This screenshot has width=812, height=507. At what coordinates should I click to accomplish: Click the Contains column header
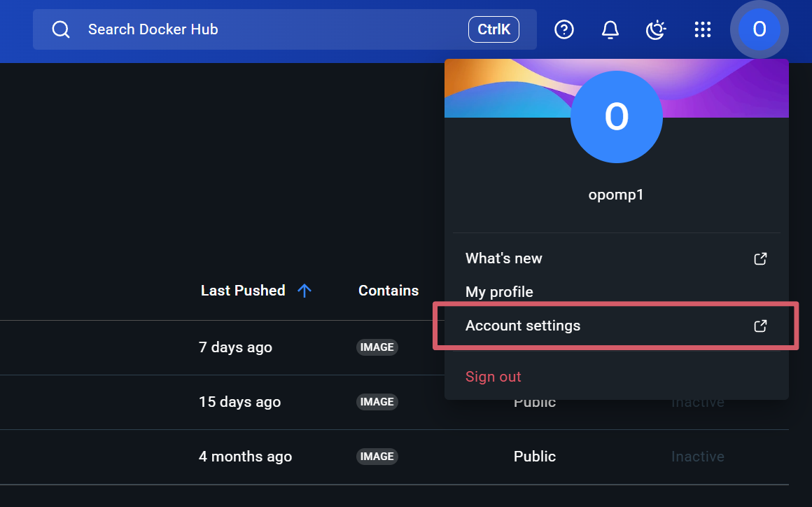pos(388,291)
